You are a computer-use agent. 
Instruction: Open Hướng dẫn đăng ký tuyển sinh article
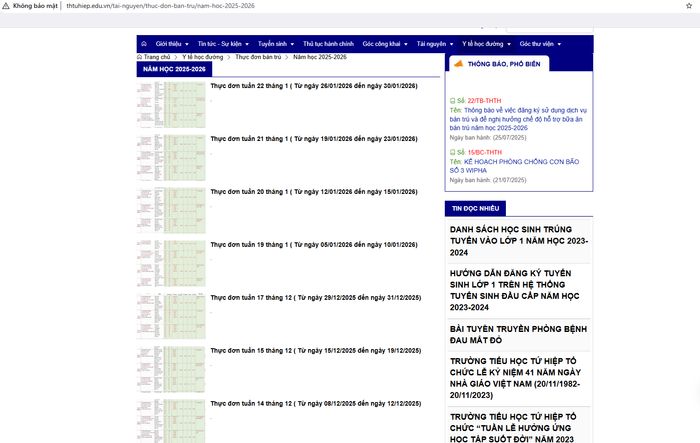514,290
